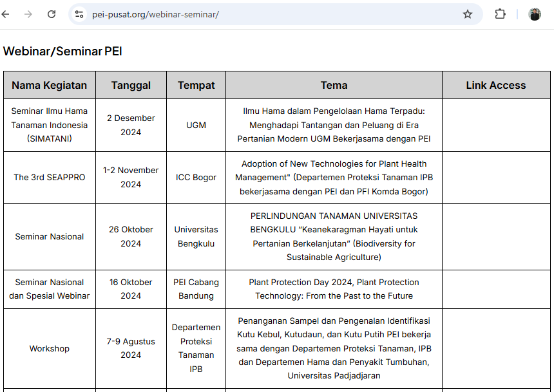Open the profile avatar menu
The height and width of the screenshot is (392, 554).
pos(535,14)
